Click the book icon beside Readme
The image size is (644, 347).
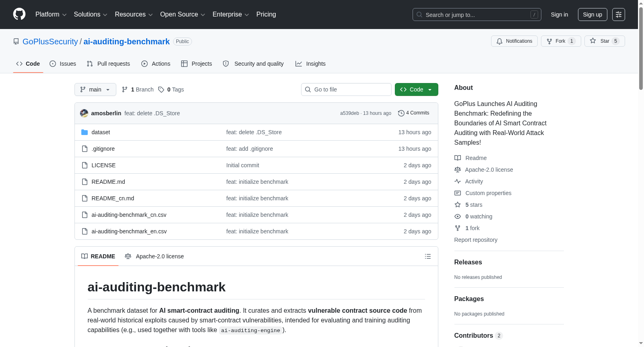[x=458, y=158]
